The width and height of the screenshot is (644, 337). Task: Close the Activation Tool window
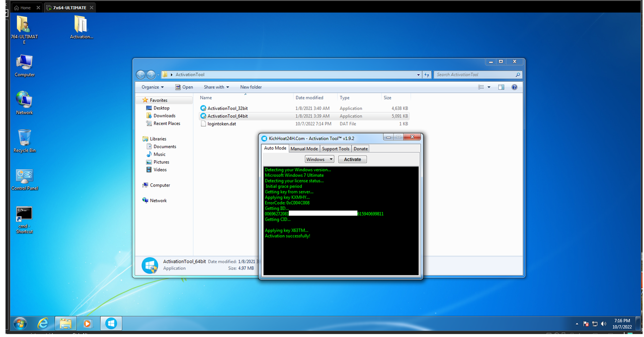[413, 137]
